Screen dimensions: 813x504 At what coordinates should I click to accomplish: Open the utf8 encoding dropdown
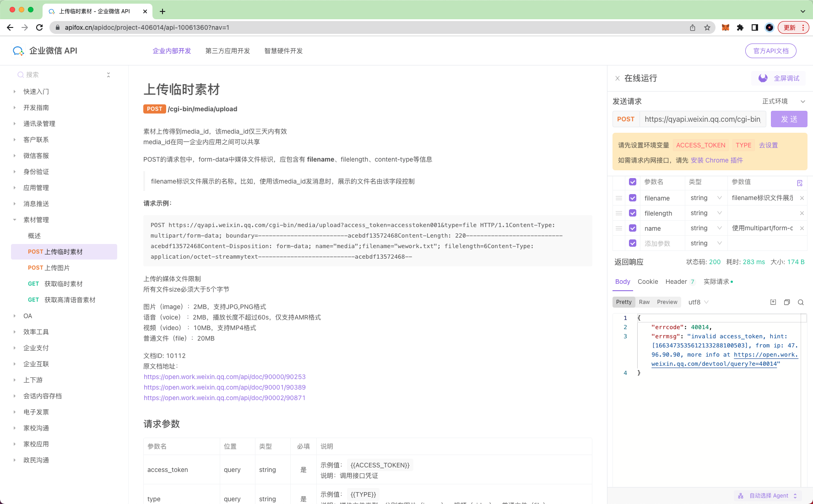pyautogui.click(x=699, y=302)
